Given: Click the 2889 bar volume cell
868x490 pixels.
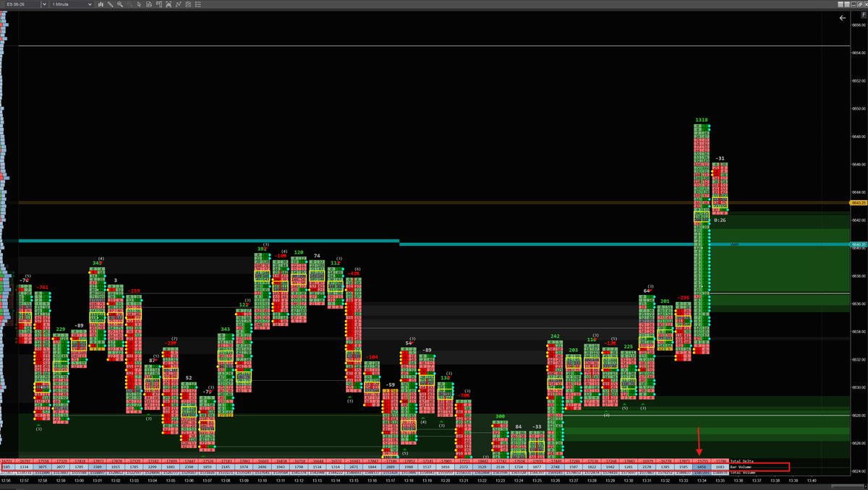Looking at the screenshot, I should coord(390,468).
